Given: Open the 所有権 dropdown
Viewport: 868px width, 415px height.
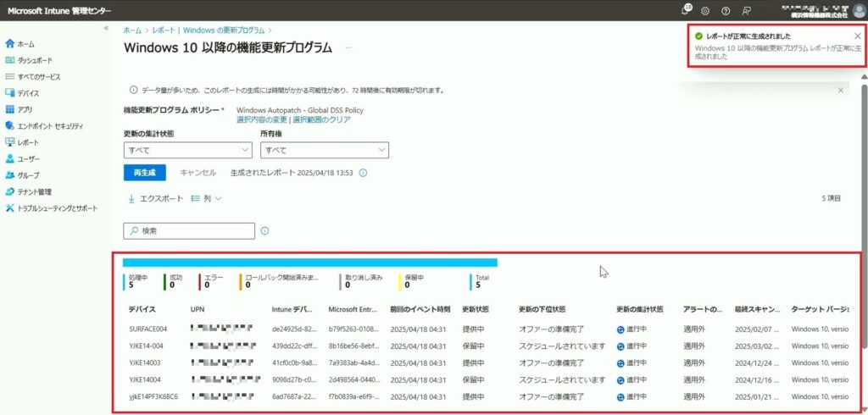Looking at the screenshot, I should click(325, 150).
